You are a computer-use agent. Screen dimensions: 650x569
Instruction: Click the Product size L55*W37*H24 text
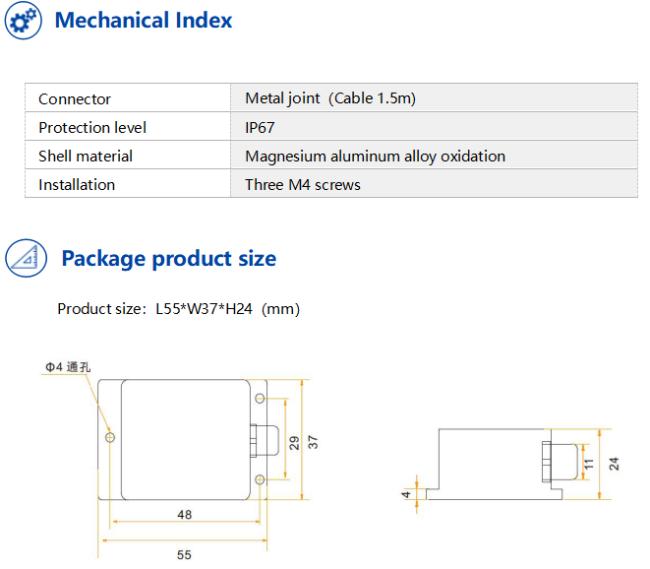point(178,309)
